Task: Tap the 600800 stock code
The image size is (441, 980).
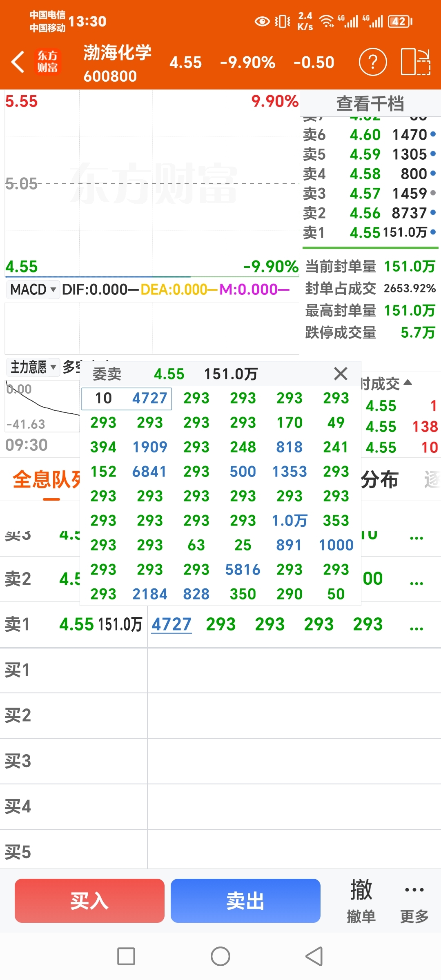Action: point(110,76)
